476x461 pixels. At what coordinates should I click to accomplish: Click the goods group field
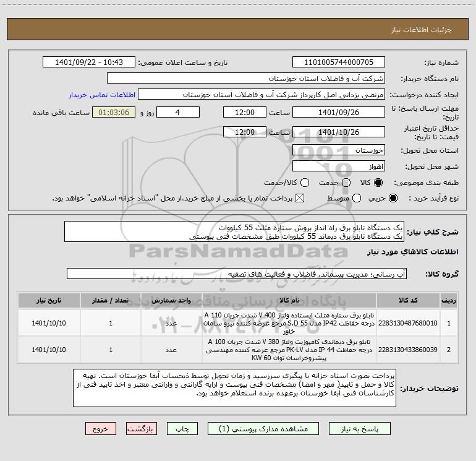tap(237, 274)
